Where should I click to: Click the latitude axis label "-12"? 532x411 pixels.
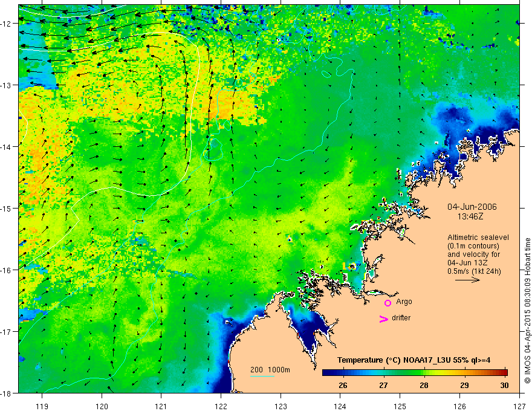[7, 24]
